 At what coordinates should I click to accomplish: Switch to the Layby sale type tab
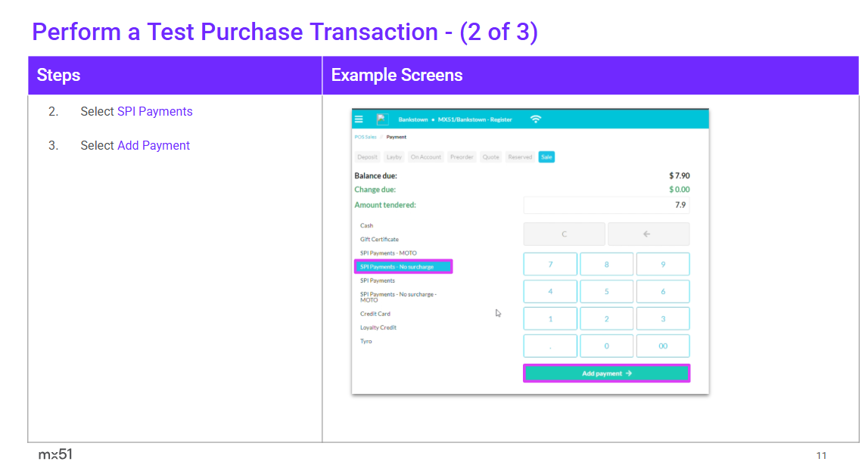coord(394,157)
